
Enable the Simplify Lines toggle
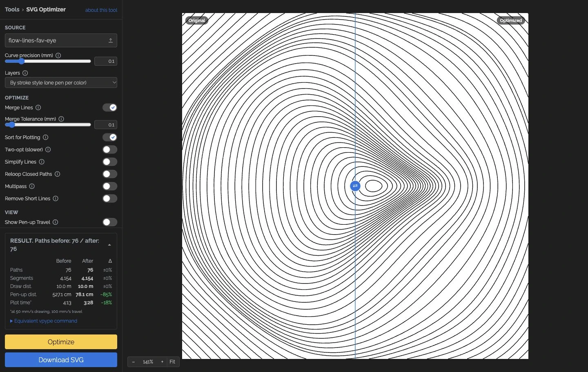110,162
